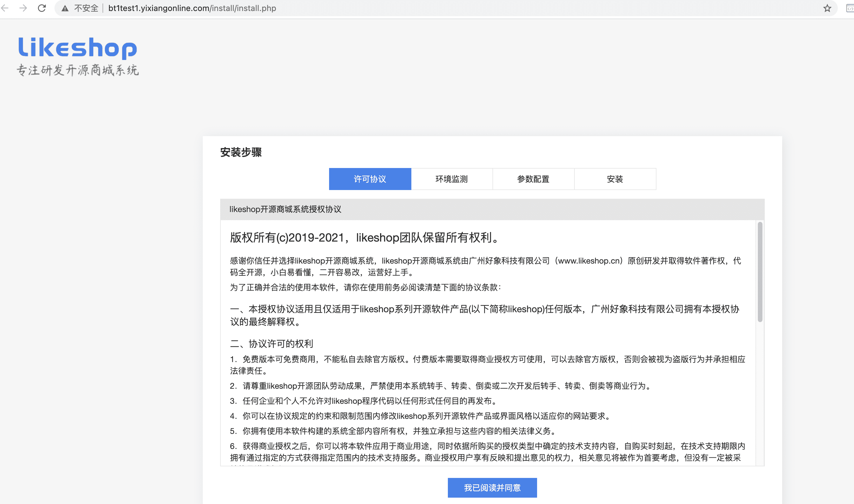Click the line 为了正确并合法的使用本软件
This screenshot has height=504, width=854.
point(365,288)
